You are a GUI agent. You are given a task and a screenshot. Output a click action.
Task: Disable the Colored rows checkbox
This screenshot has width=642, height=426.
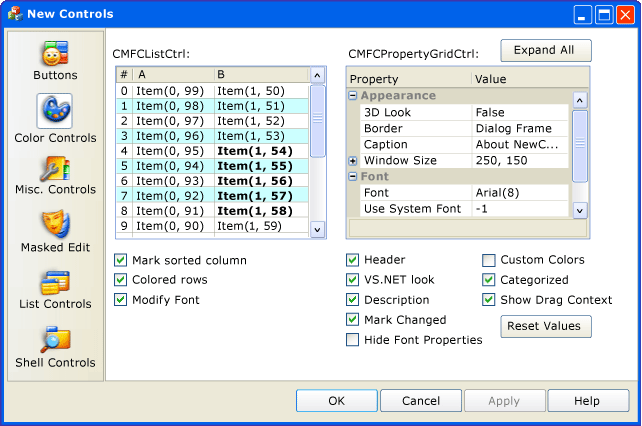tap(120, 280)
